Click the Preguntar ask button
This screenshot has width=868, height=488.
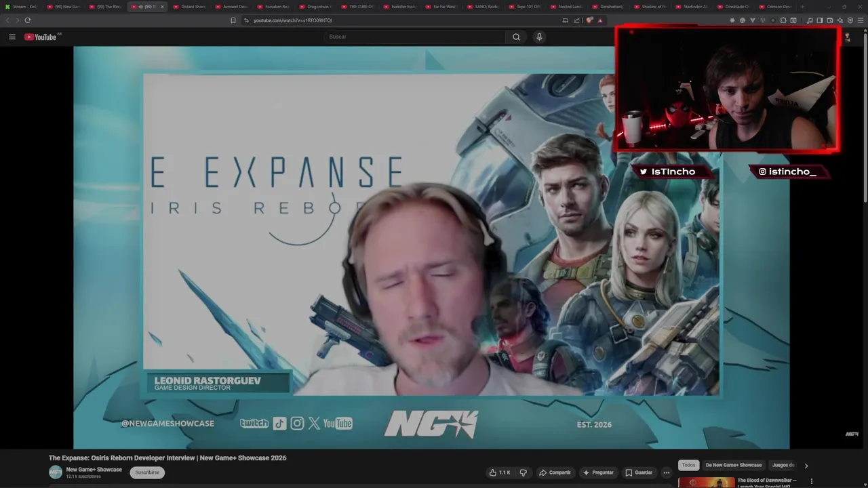click(x=597, y=472)
